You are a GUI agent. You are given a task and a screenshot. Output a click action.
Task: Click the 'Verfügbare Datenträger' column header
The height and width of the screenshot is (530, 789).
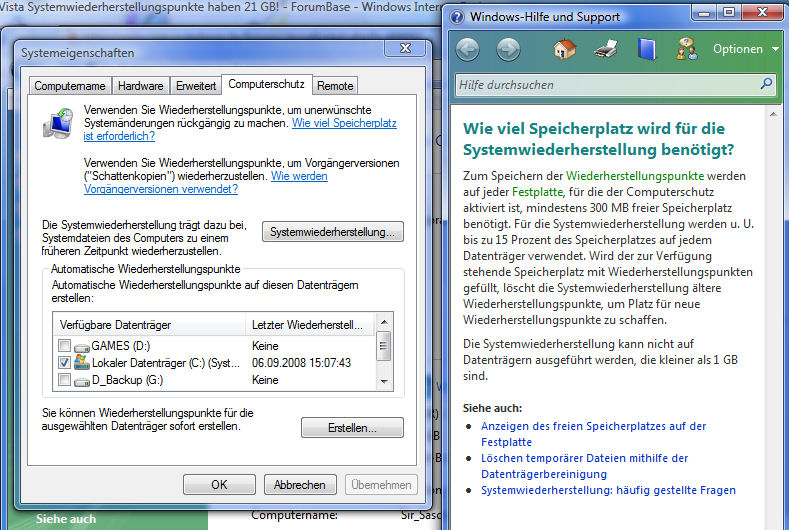point(149,325)
